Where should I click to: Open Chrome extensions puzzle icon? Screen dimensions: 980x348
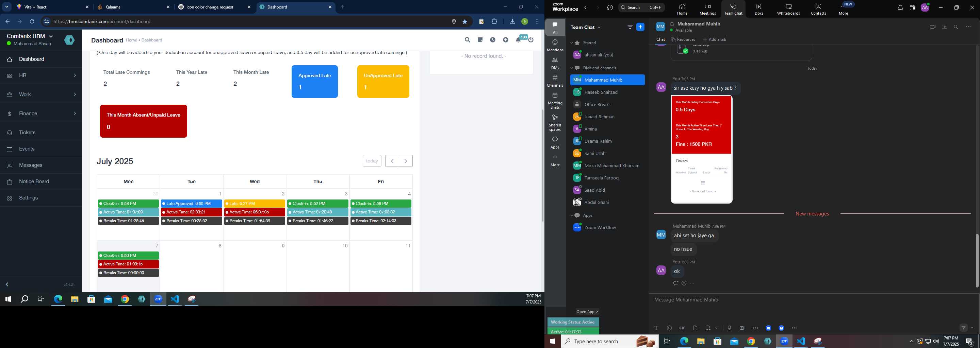494,22
